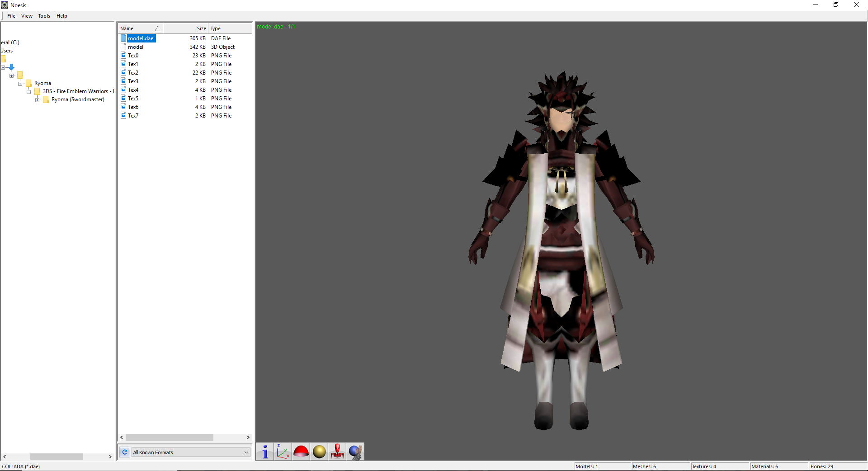Open the Tools menu
The height and width of the screenshot is (471, 868).
tap(44, 16)
